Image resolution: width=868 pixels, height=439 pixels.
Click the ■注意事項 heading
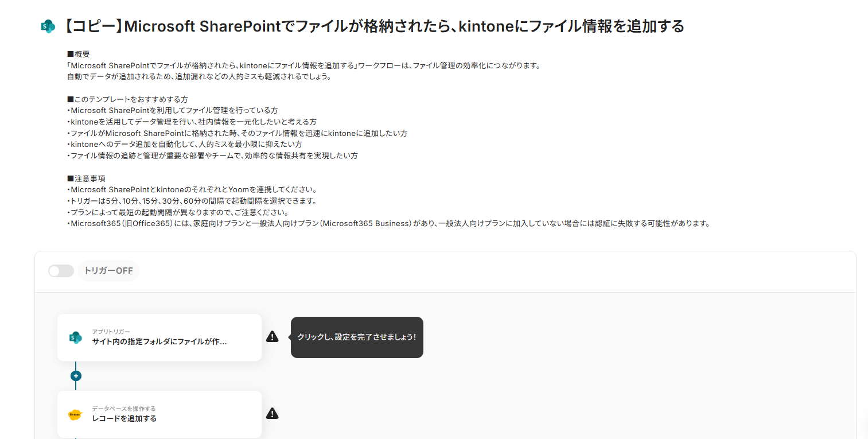(x=86, y=178)
